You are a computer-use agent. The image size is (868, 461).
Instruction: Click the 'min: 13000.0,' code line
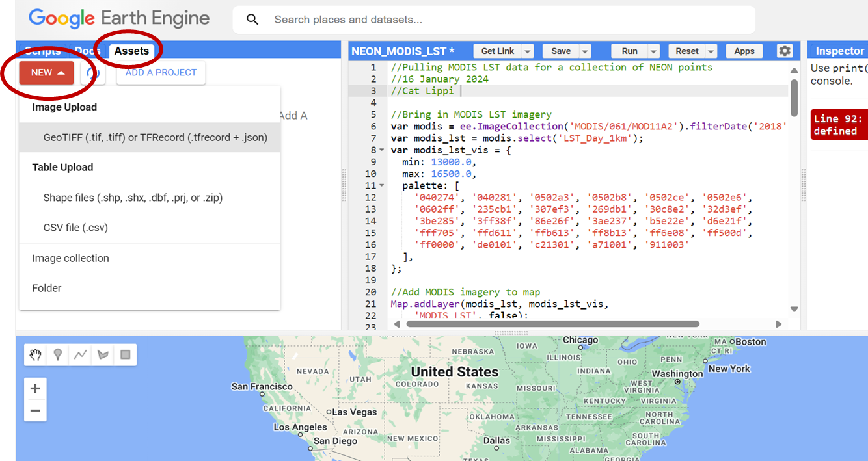pyautogui.click(x=439, y=162)
